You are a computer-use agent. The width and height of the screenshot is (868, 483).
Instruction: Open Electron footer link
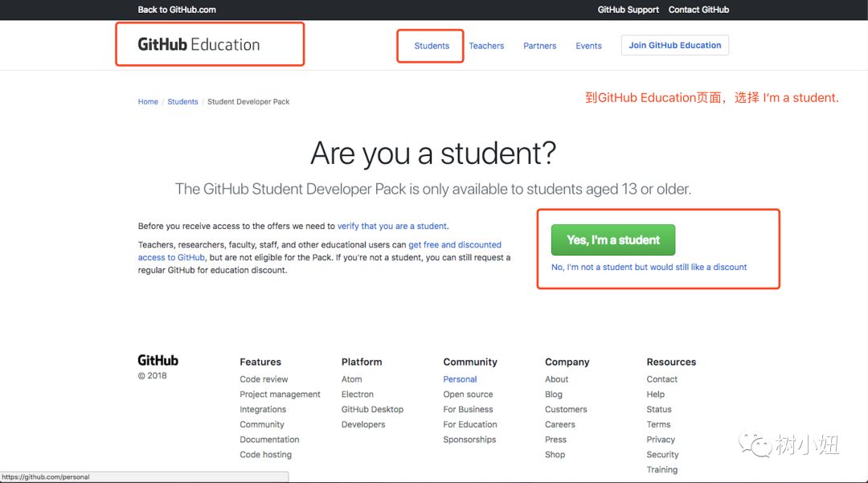[x=358, y=395]
